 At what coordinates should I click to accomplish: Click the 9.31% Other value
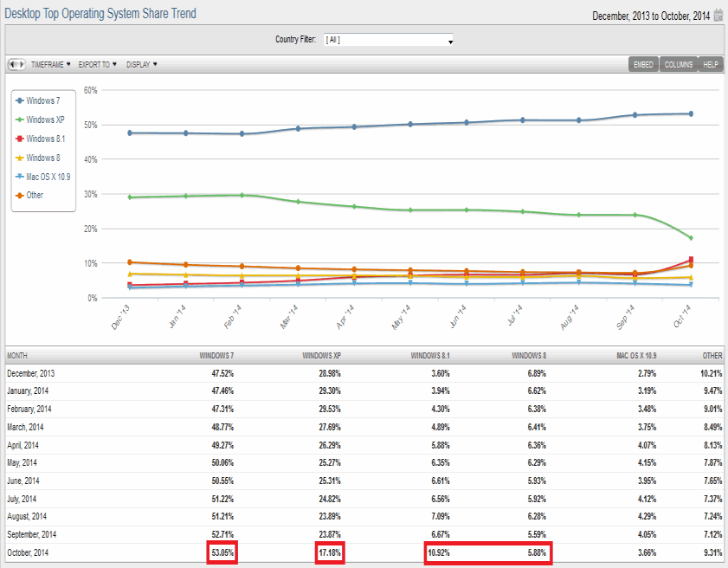[x=712, y=552]
